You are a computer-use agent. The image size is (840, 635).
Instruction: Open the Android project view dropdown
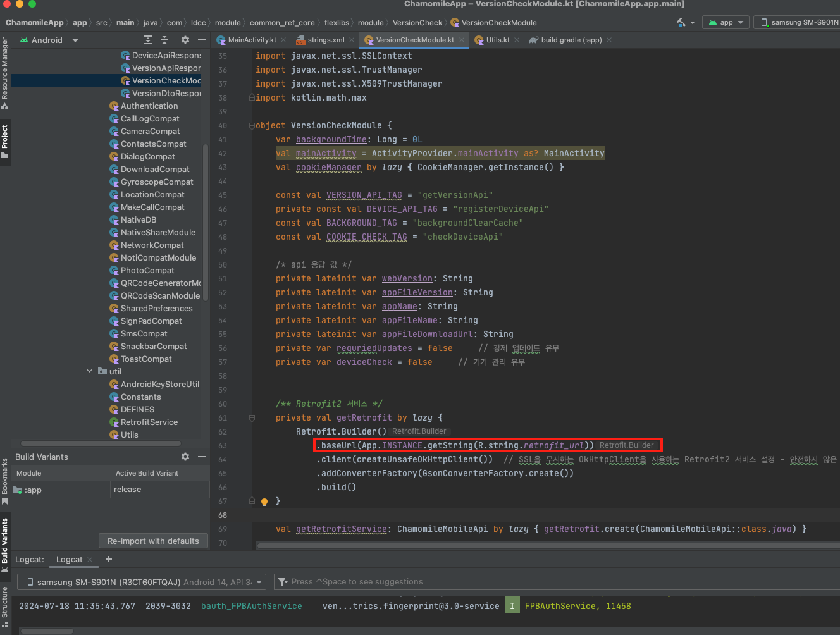[x=49, y=40]
